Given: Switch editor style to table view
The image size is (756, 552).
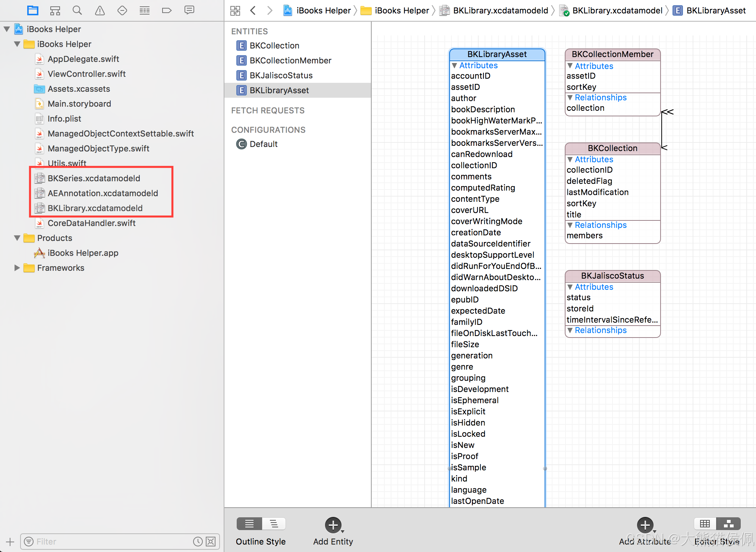Looking at the screenshot, I should 705,524.
